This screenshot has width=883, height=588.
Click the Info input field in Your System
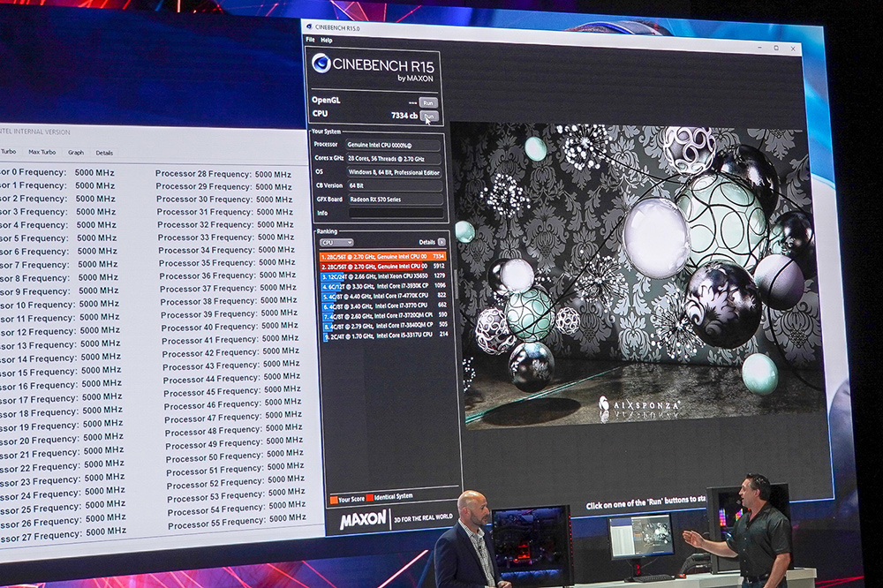(396, 213)
